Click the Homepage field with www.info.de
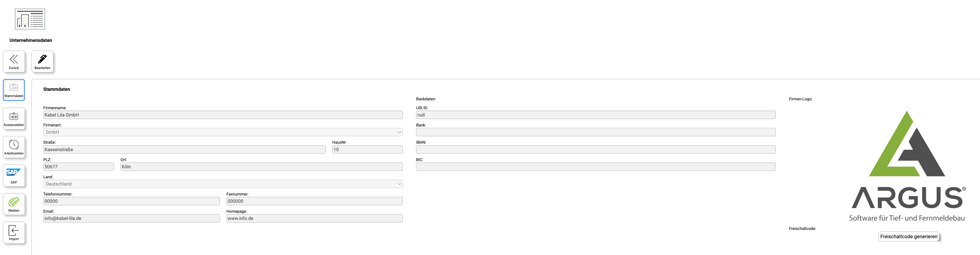This screenshot has height=255, width=980. pos(314,219)
